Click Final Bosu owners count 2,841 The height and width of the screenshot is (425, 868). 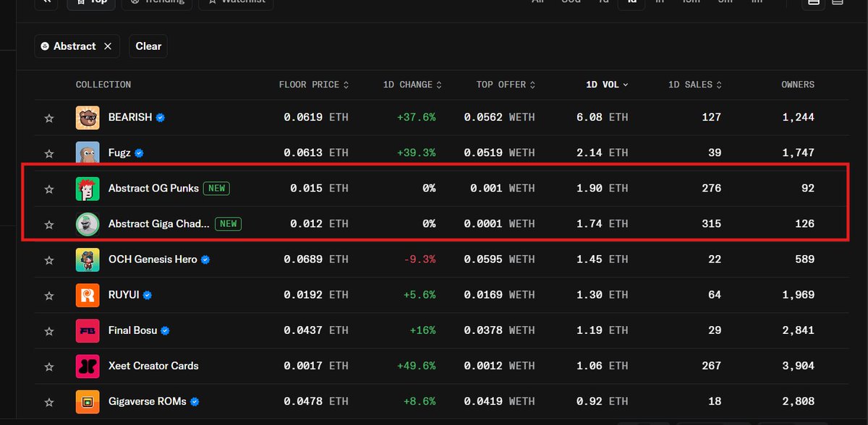pyautogui.click(x=798, y=330)
